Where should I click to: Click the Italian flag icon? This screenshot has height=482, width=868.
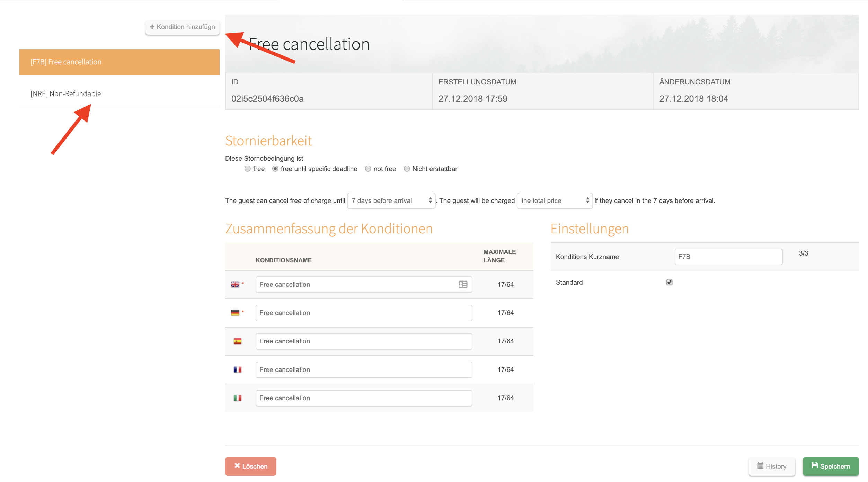(x=237, y=398)
